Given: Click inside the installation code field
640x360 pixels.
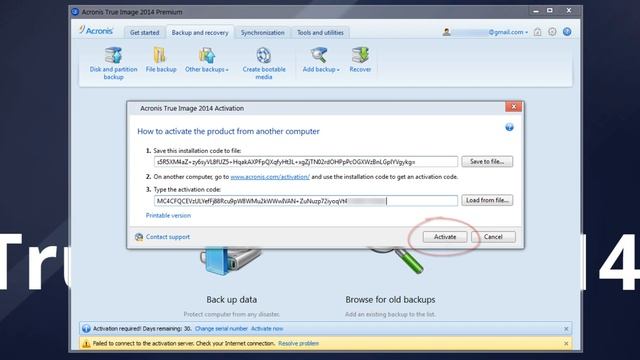Looking at the screenshot, I should tap(306, 162).
